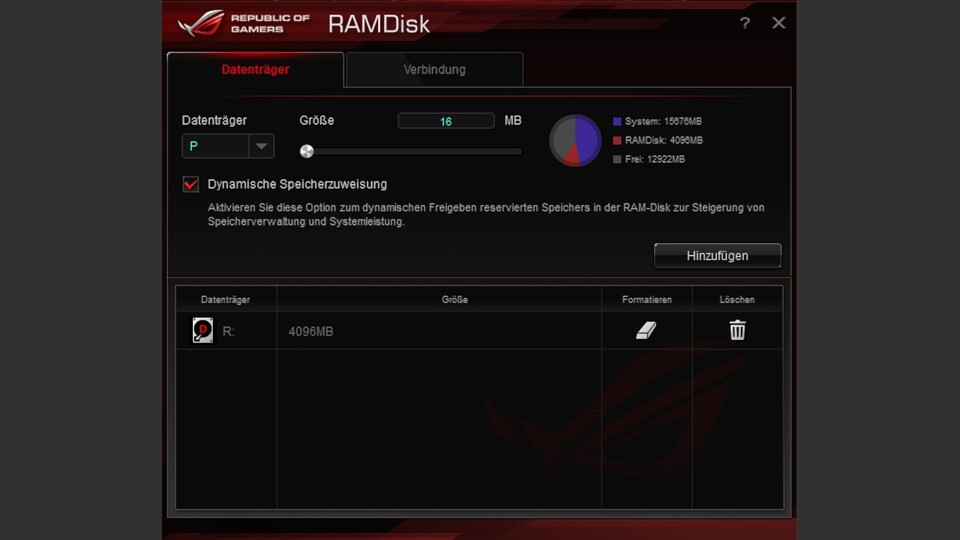The width and height of the screenshot is (960, 540).
Task: Click the red RAMDisk legend swatch
Action: pyautogui.click(x=617, y=140)
